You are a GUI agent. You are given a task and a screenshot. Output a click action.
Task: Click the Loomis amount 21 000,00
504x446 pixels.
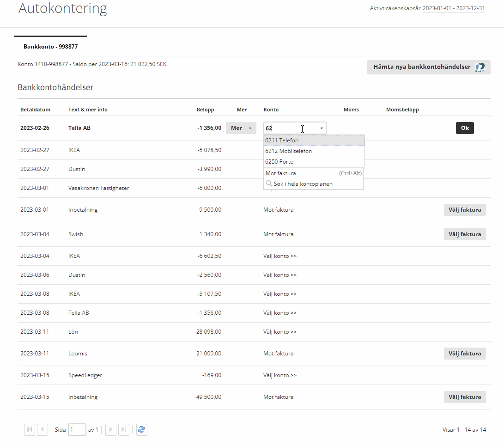[x=209, y=354]
